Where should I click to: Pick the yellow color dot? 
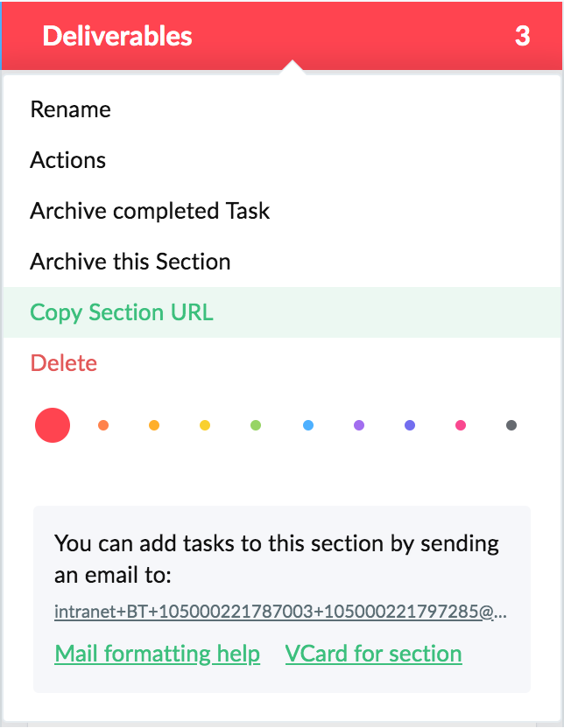click(205, 425)
